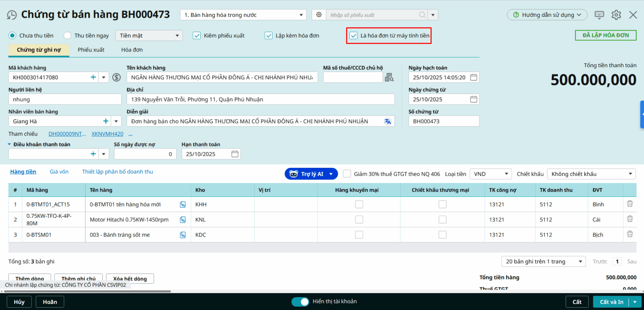Click the customer debt dollar icon

[116, 77]
